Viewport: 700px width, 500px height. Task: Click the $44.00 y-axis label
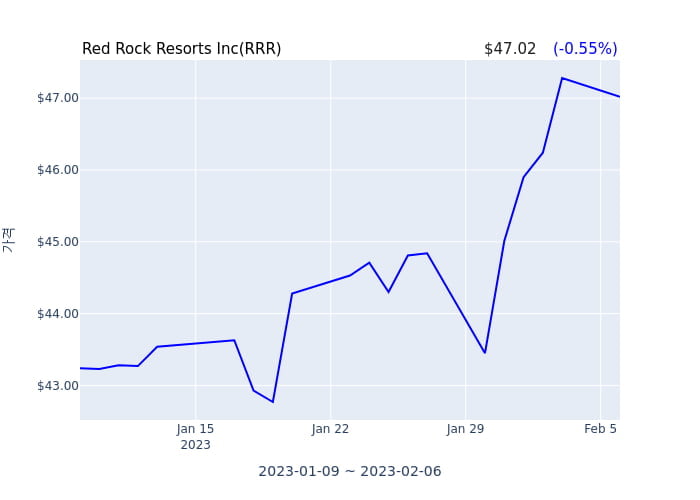click(58, 313)
